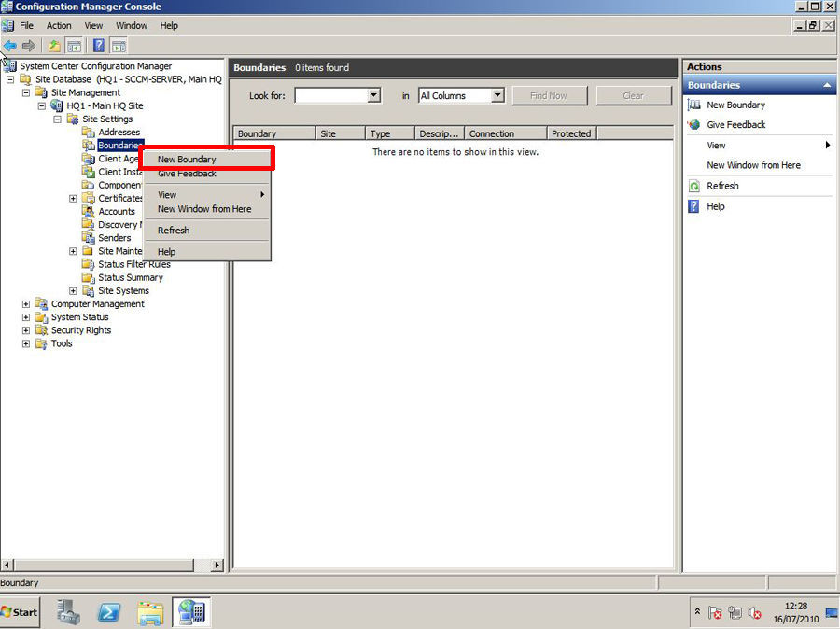Open the Start button
The height and width of the screenshot is (629, 840).
pos(20,612)
